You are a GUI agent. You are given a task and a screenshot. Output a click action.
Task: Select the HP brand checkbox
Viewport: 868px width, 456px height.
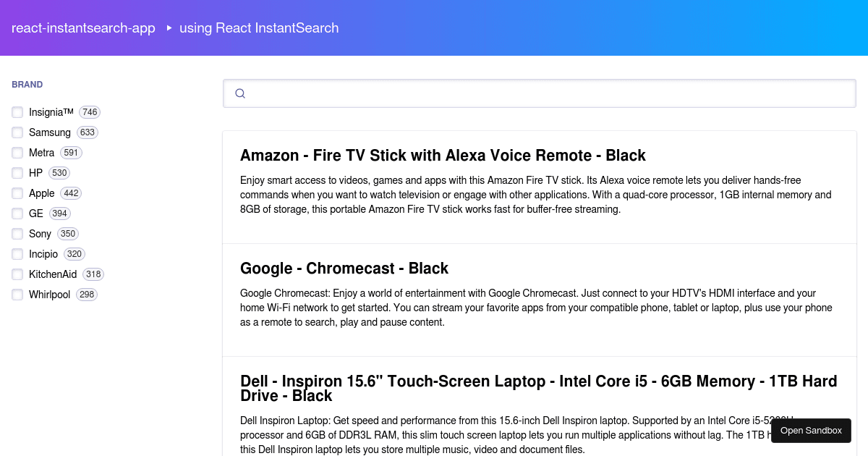coord(17,173)
